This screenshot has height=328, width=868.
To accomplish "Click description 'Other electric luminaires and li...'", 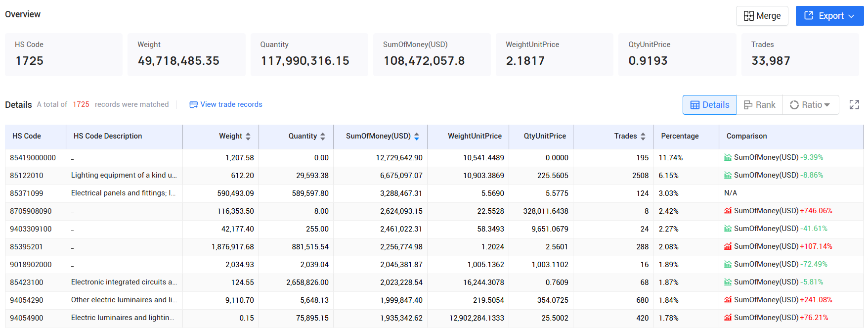I will [x=124, y=300].
